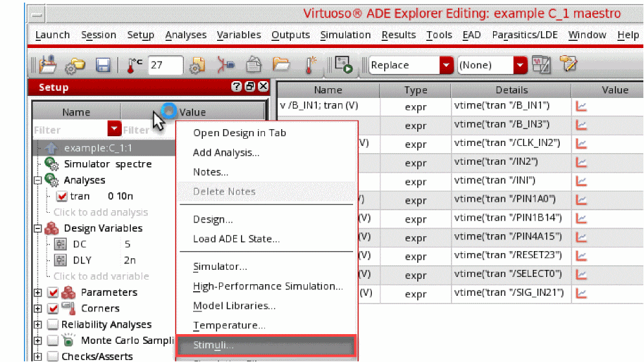Expand Monte Carlo Sampling tree node

point(38,341)
